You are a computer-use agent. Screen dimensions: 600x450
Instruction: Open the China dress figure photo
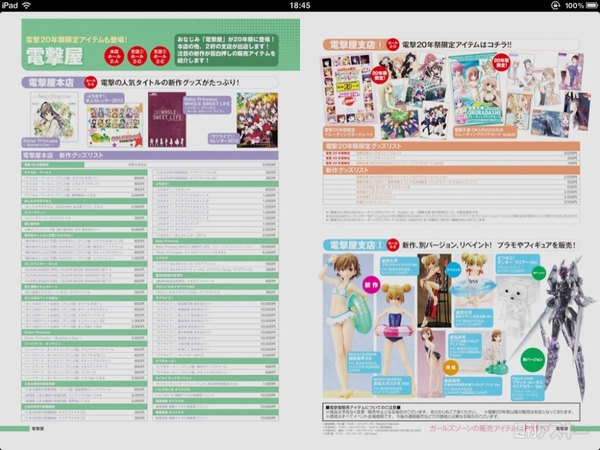click(x=434, y=290)
